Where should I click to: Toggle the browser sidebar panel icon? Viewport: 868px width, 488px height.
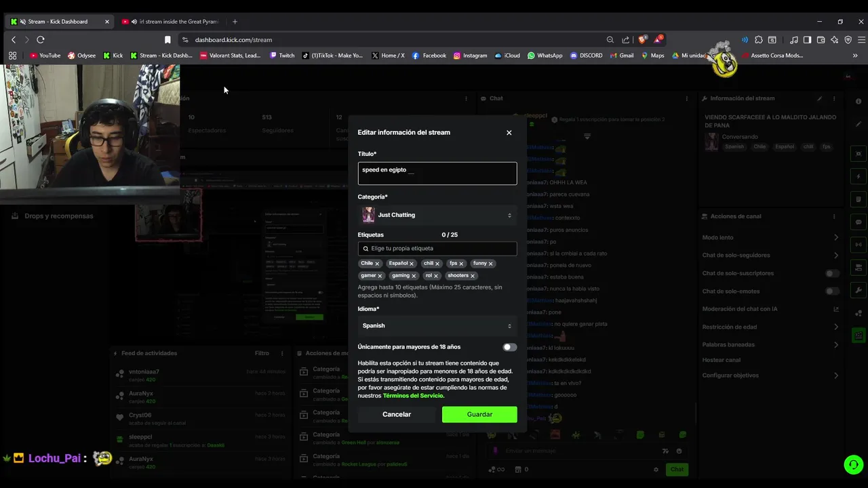coord(807,40)
